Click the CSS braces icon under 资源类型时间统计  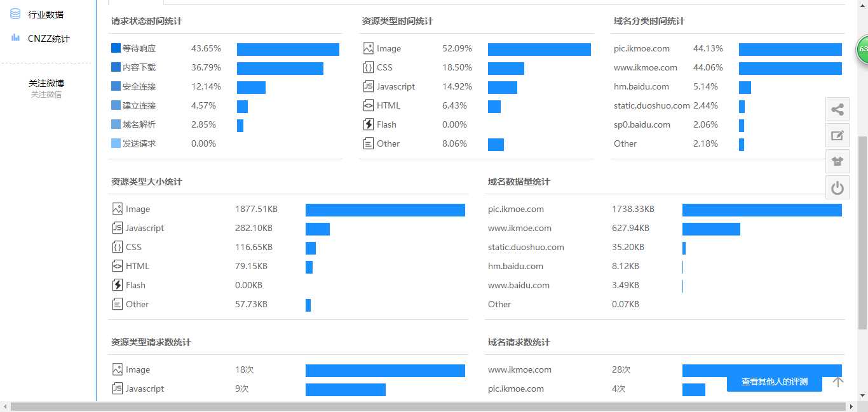(x=369, y=67)
